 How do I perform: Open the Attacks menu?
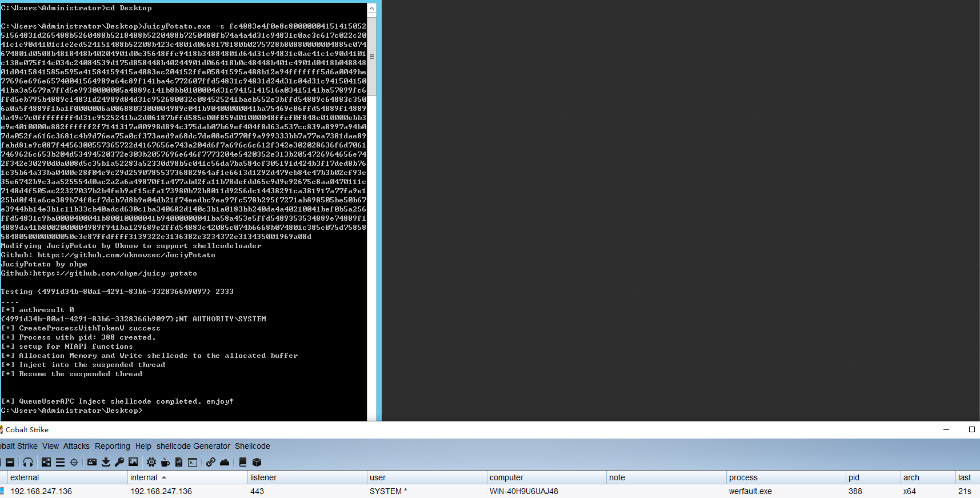[77, 446]
